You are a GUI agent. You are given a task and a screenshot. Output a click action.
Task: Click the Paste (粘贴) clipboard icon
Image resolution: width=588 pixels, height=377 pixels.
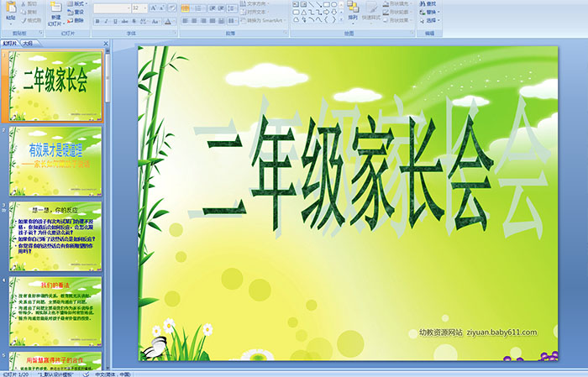pos(11,8)
